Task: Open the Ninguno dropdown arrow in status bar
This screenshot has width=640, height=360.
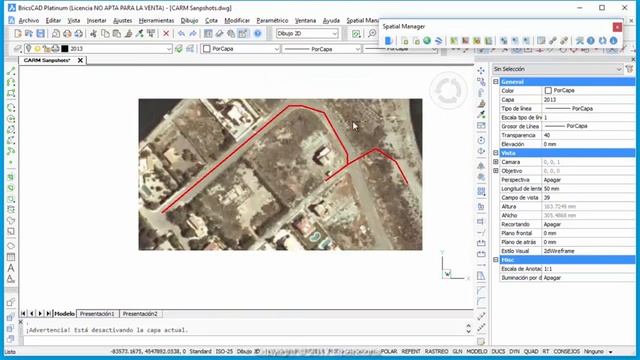Action: coord(611,352)
